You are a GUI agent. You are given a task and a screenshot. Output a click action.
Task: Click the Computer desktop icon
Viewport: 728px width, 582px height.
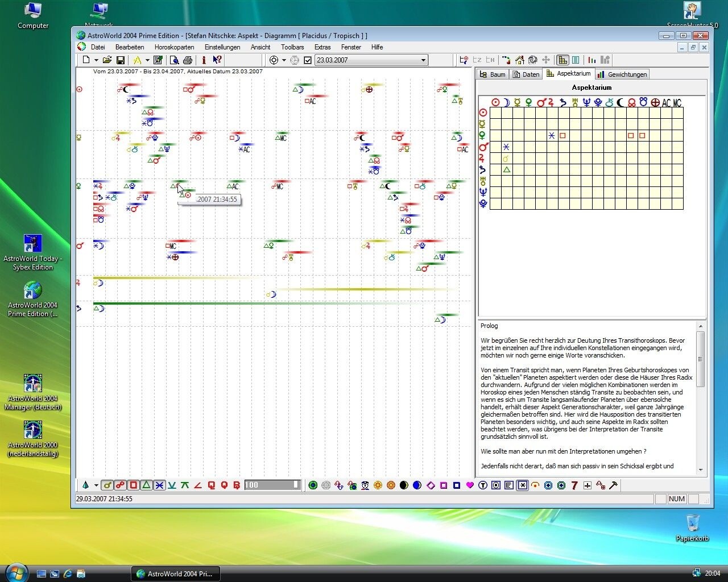tap(33, 15)
